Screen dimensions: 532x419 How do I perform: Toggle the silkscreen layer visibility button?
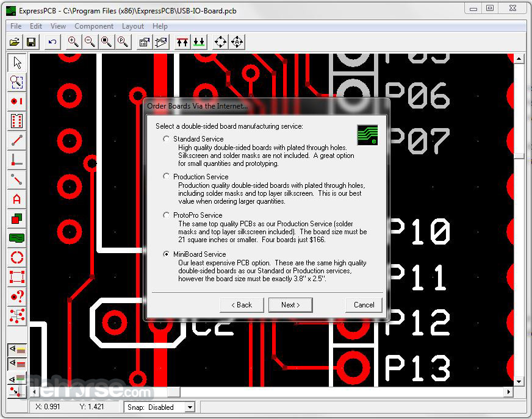click(x=17, y=349)
